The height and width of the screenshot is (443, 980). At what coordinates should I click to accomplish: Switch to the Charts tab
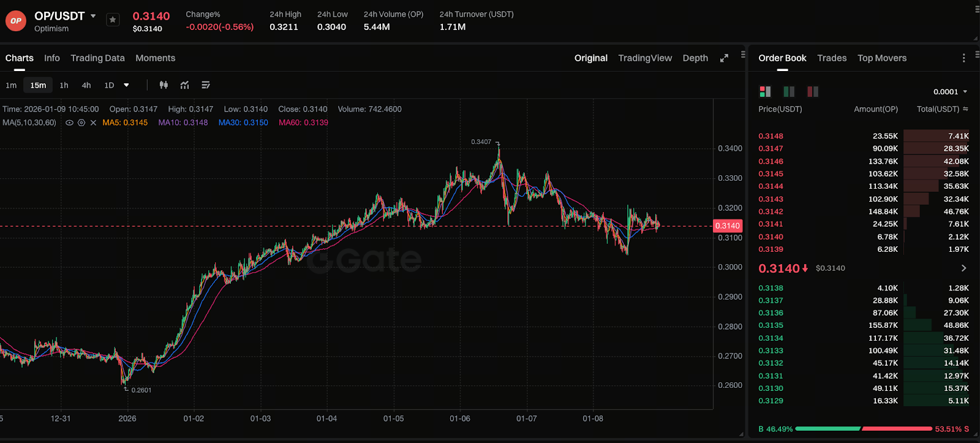point(20,58)
